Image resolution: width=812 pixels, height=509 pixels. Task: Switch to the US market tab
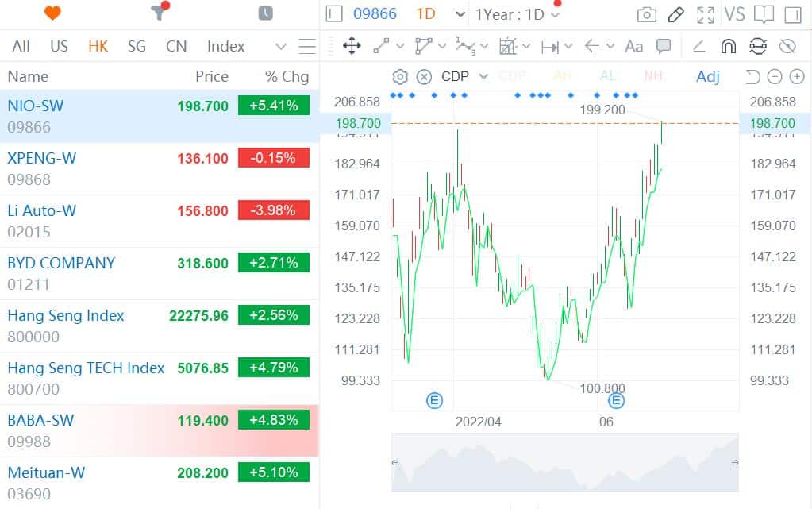pyautogui.click(x=59, y=46)
